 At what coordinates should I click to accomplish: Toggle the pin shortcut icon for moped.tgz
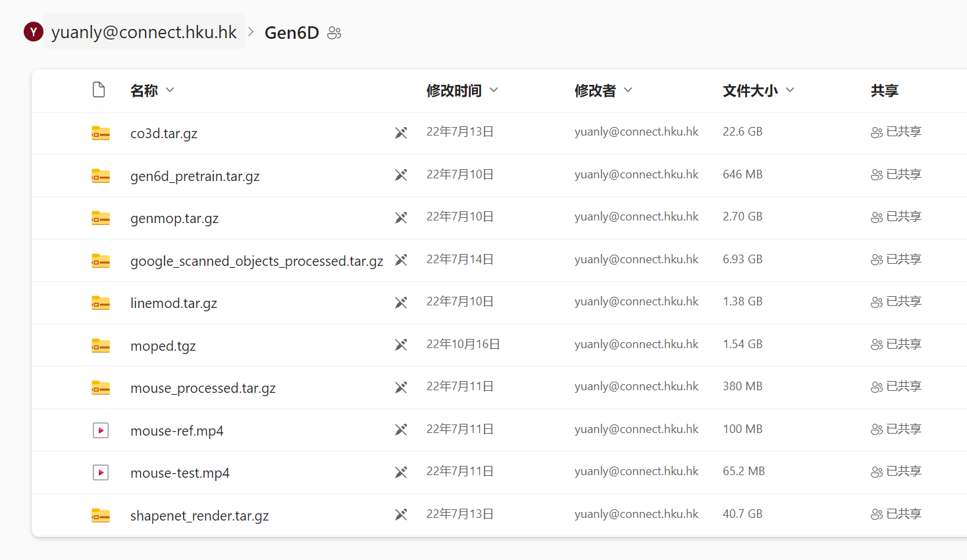pos(401,344)
